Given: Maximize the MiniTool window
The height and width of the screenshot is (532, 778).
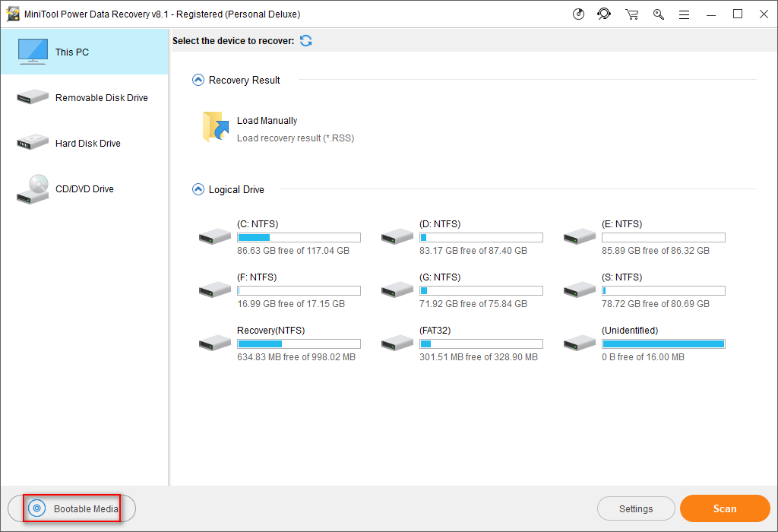Looking at the screenshot, I should [738, 14].
